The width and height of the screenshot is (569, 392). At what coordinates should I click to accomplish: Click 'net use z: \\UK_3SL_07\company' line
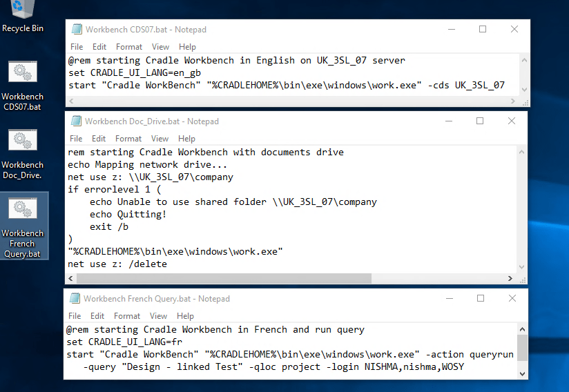pos(151,177)
